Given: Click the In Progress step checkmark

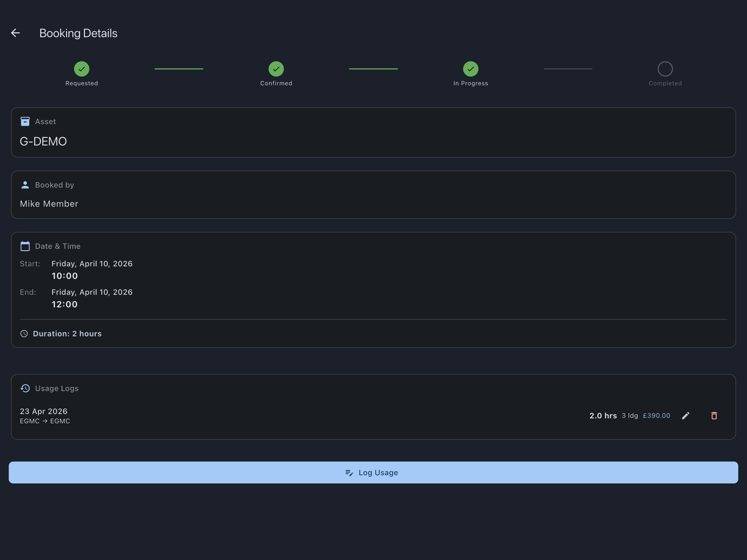Looking at the screenshot, I should tap(471, 69).
